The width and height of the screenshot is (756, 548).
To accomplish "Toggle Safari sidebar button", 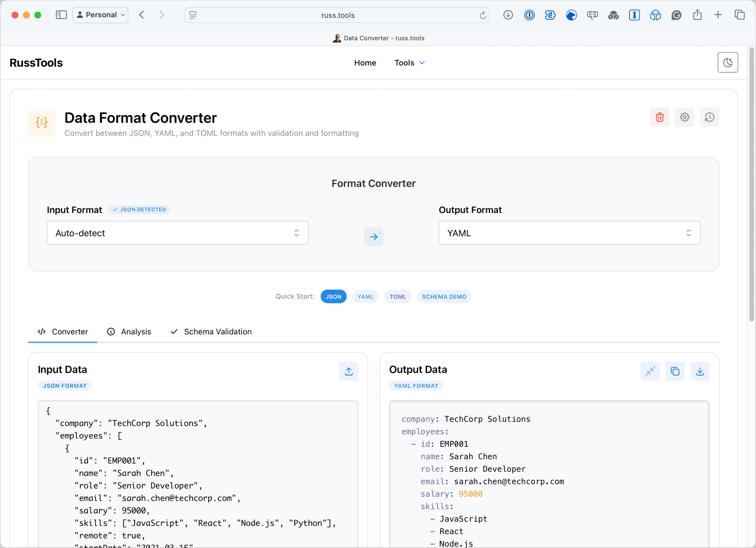I will [61, 15].
